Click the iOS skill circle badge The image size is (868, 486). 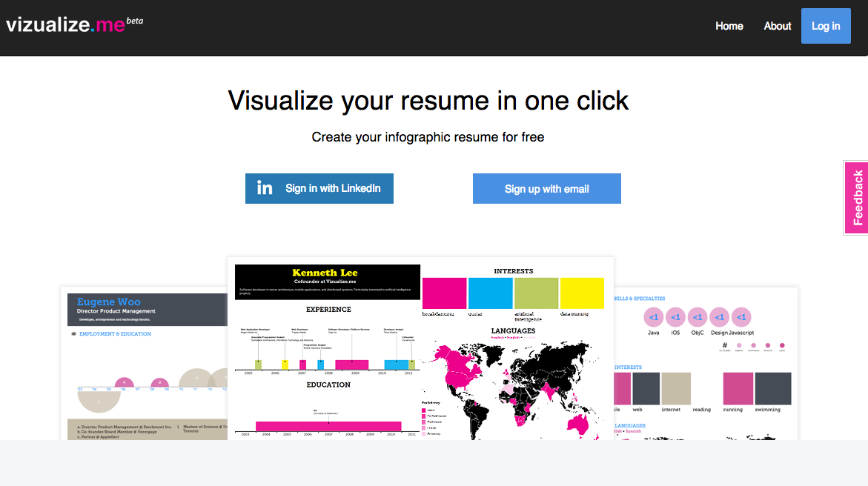click(675, 317)
